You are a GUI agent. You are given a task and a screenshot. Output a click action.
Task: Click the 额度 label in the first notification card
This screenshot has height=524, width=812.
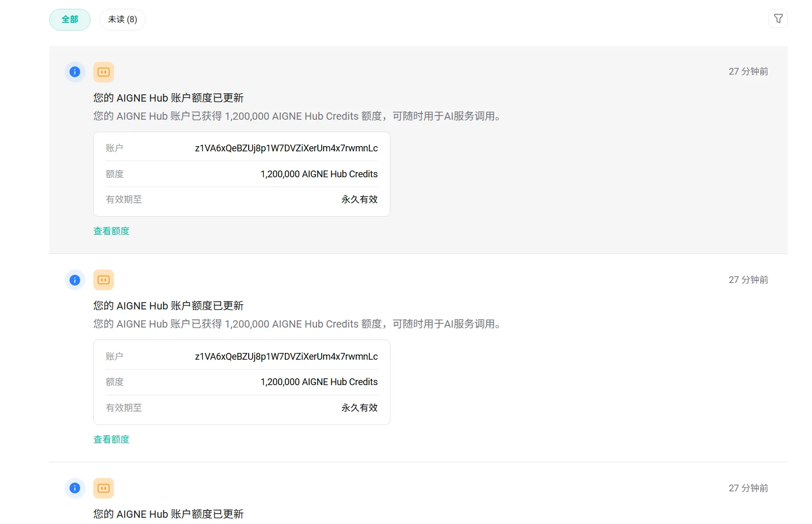point(114,174)
